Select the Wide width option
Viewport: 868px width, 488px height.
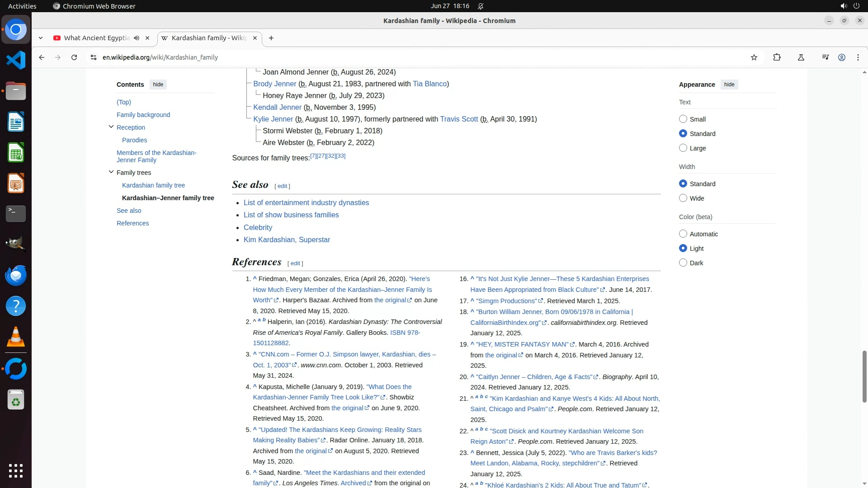pyautogui.click(x=683, y=198)
